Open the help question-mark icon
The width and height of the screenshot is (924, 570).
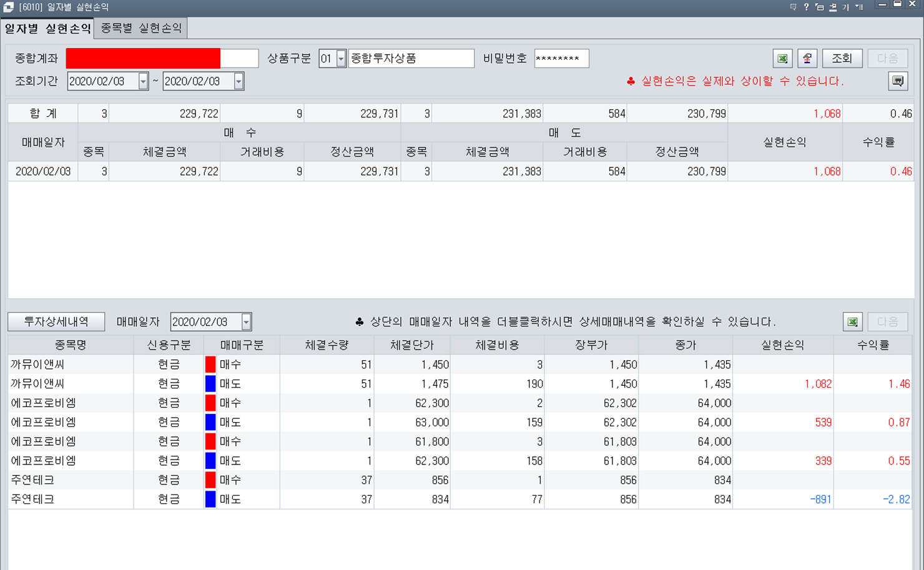tap(806, 7)
